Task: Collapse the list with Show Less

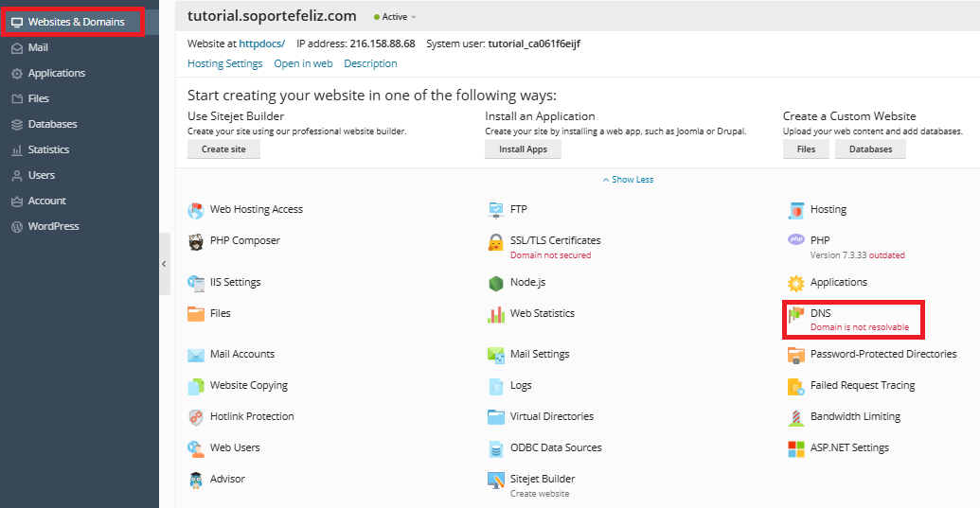Action: [628, 180]
